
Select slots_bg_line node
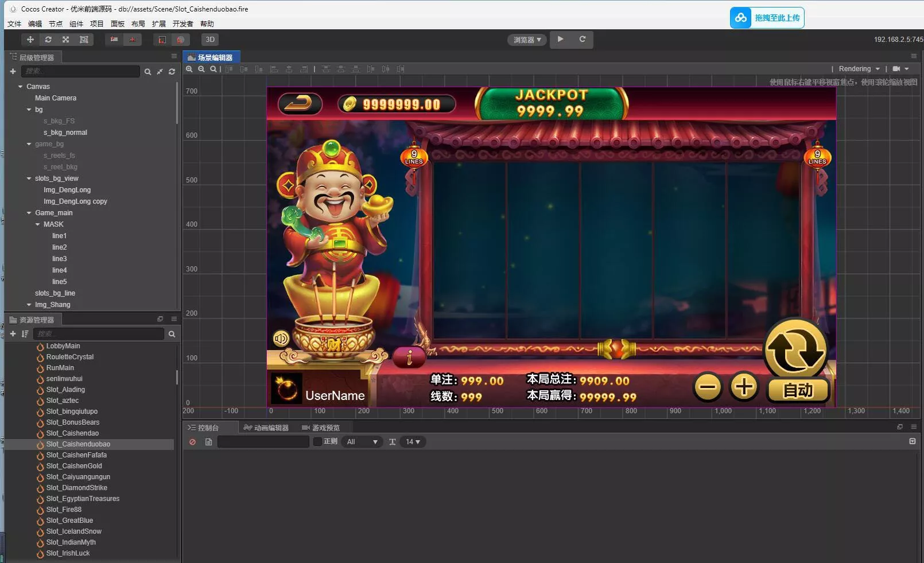[x=55, y=293]
